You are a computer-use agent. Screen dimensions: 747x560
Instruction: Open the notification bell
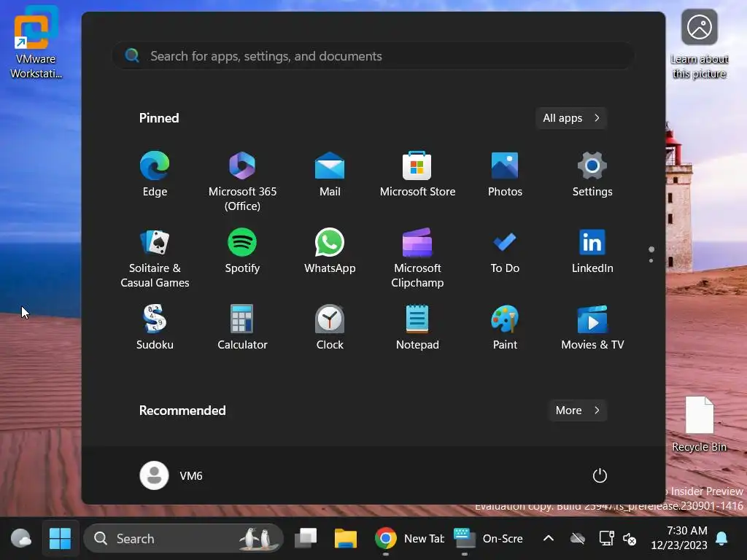(721, 539)
